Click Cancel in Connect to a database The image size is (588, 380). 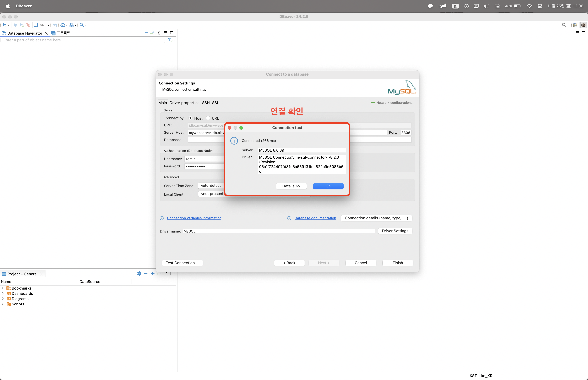click(361, 263)
